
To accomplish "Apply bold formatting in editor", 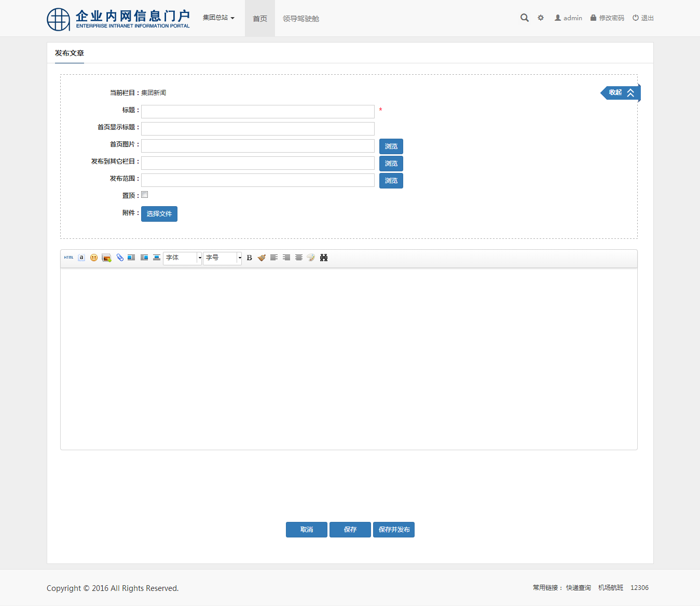I will [x=249, y=258].
